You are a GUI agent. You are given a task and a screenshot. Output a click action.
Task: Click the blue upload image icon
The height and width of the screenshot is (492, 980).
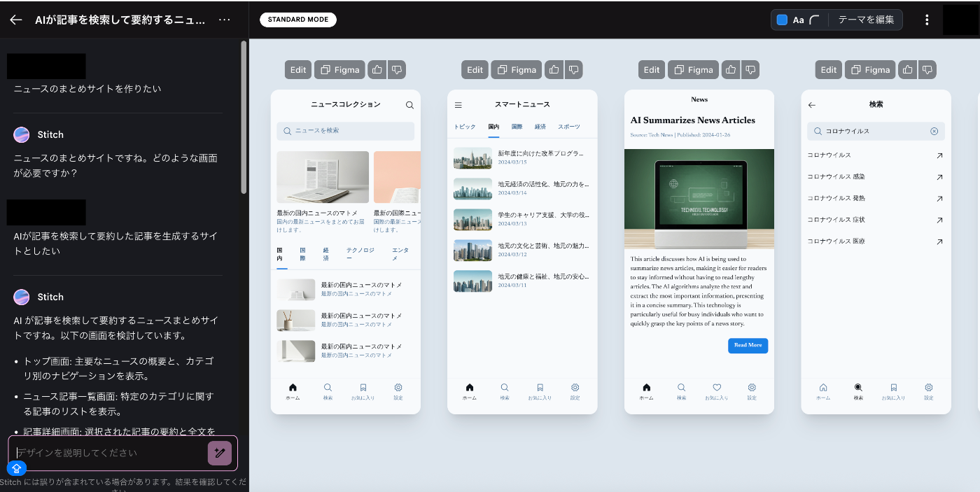[x=17, y=468]
